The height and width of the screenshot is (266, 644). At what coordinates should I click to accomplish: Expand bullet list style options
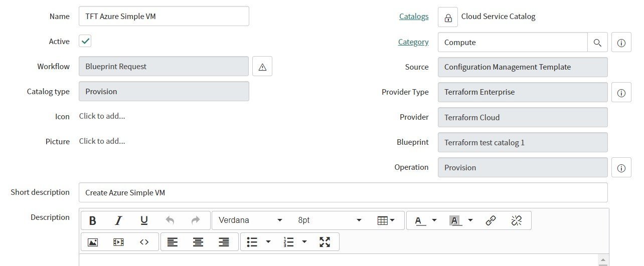click(268, 242)
